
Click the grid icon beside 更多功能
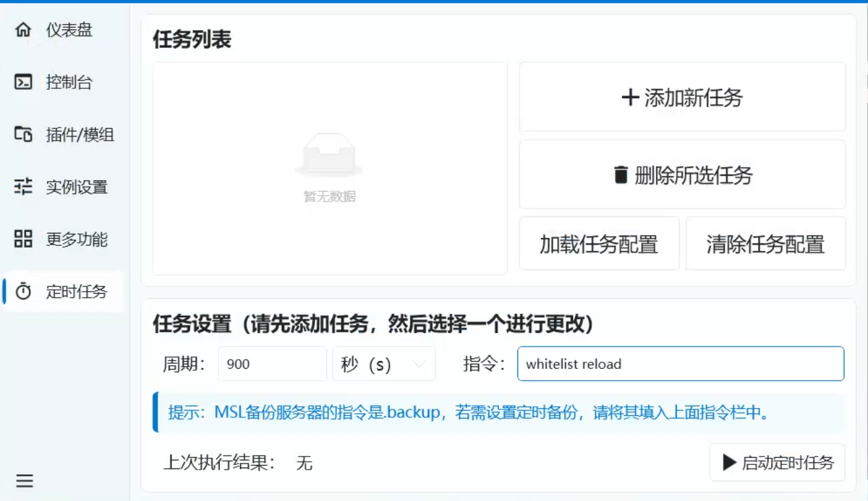24,239
